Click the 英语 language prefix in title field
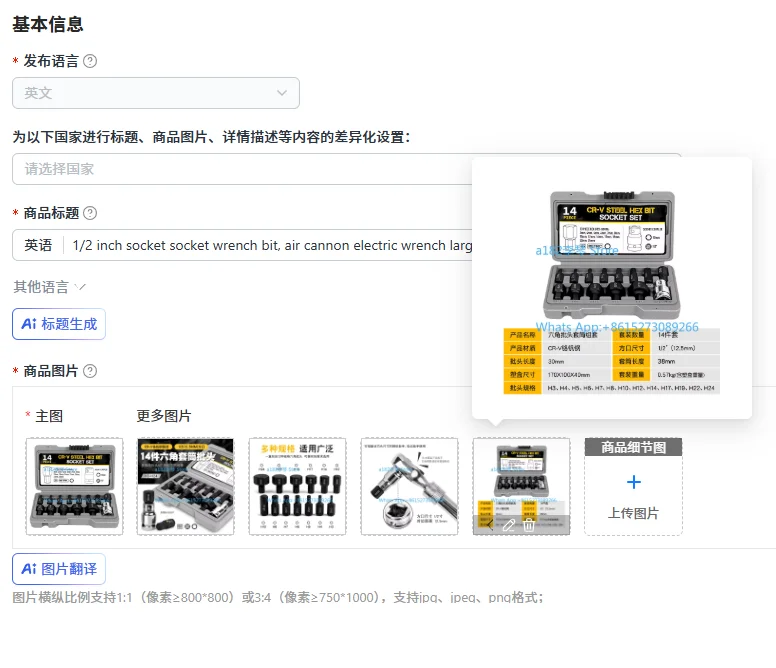Screen dimensions: 776x668 click(38, 245)
